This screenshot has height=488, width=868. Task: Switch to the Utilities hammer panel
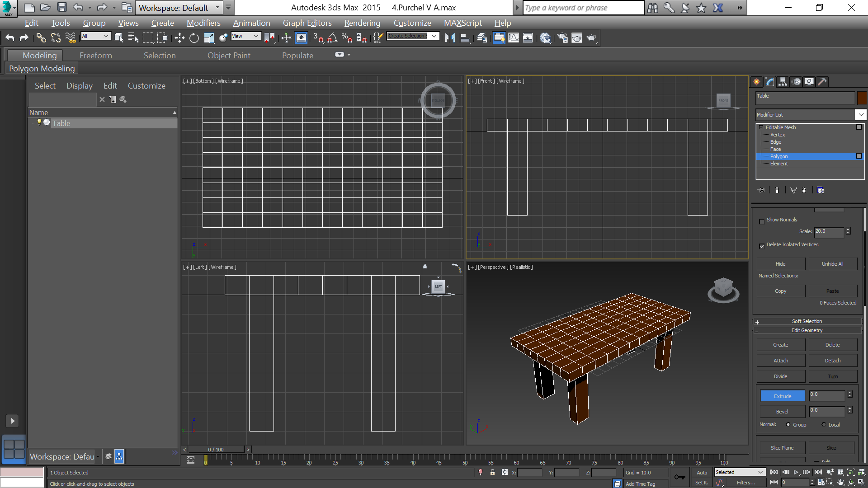coord(823,82)
